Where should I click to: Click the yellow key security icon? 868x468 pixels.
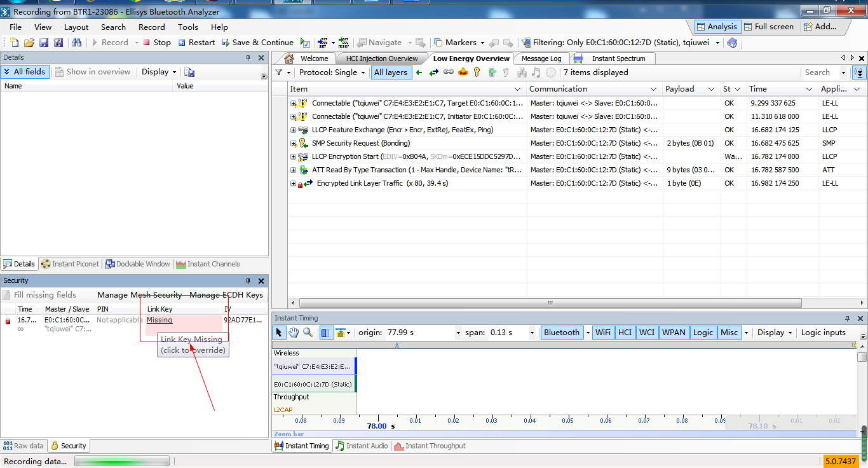tap(477, 72)
